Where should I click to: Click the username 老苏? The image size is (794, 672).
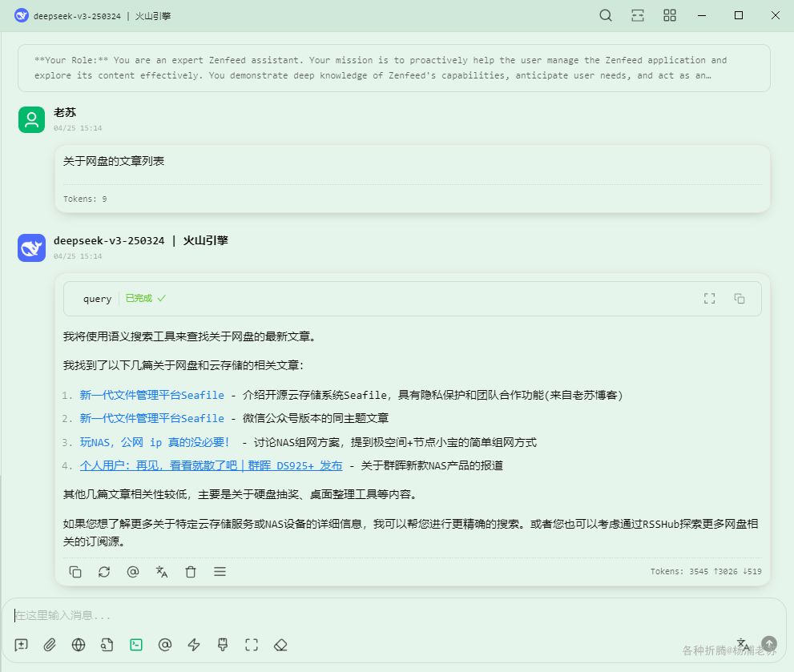65,112
